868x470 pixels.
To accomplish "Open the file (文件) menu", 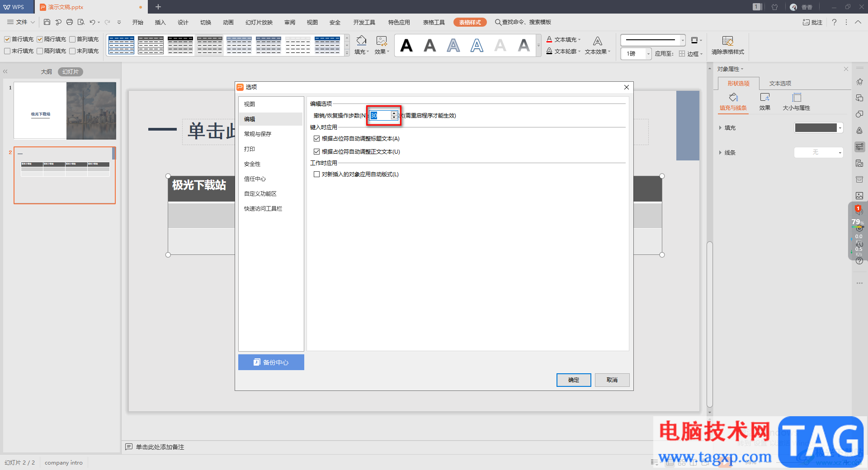I will 21,22.
